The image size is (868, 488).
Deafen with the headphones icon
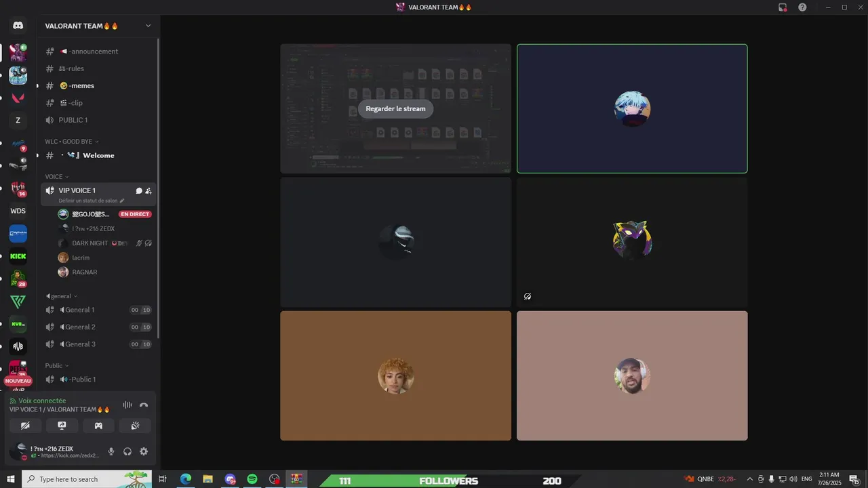pyautogui.click(x=127, y=451)
